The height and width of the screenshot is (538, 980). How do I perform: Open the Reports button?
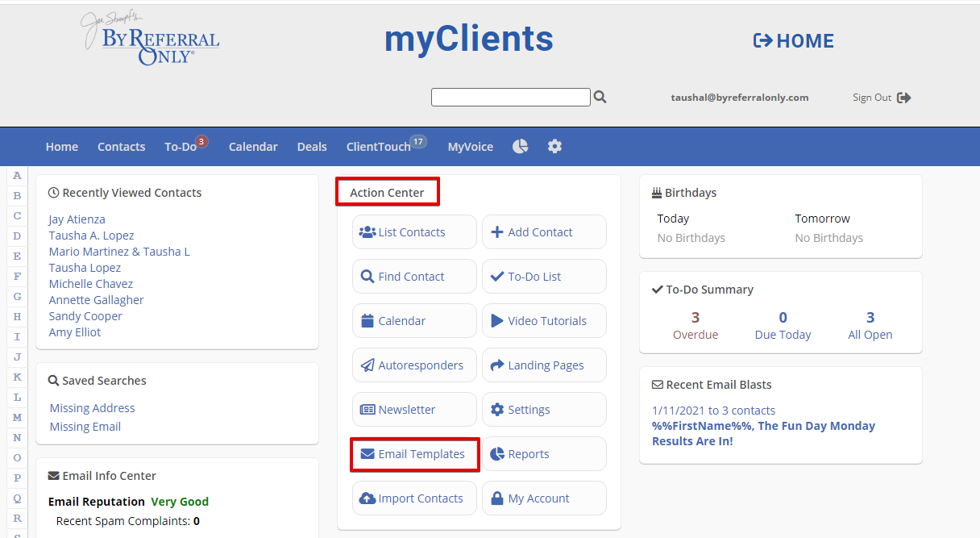tap(544, 454)
